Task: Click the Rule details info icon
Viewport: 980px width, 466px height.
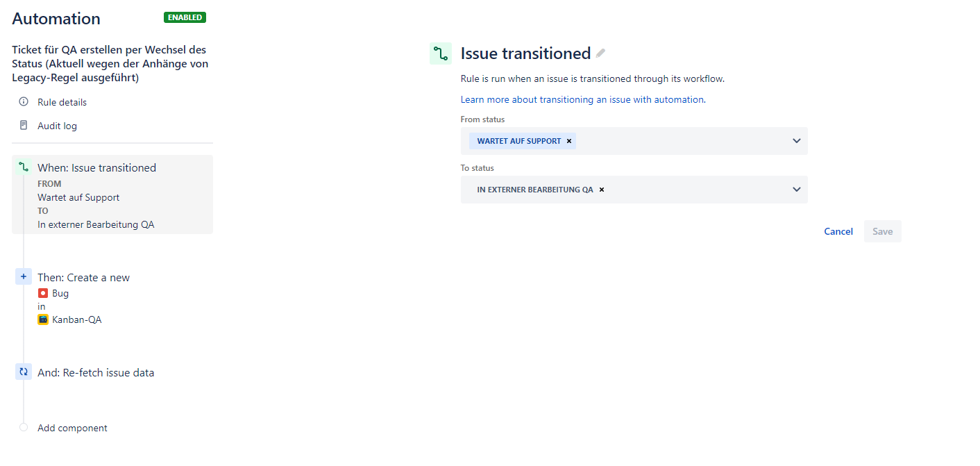Action: (24, 102)
